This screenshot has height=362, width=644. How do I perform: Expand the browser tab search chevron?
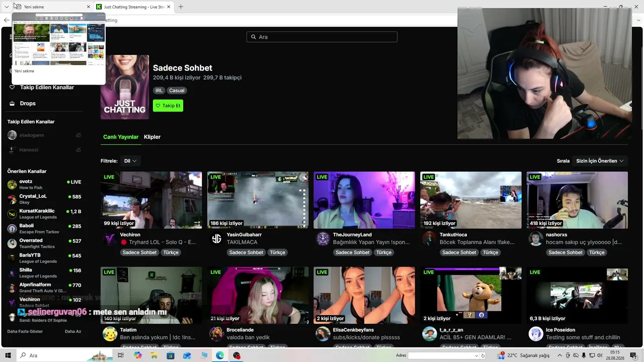[x=7, y=7]
